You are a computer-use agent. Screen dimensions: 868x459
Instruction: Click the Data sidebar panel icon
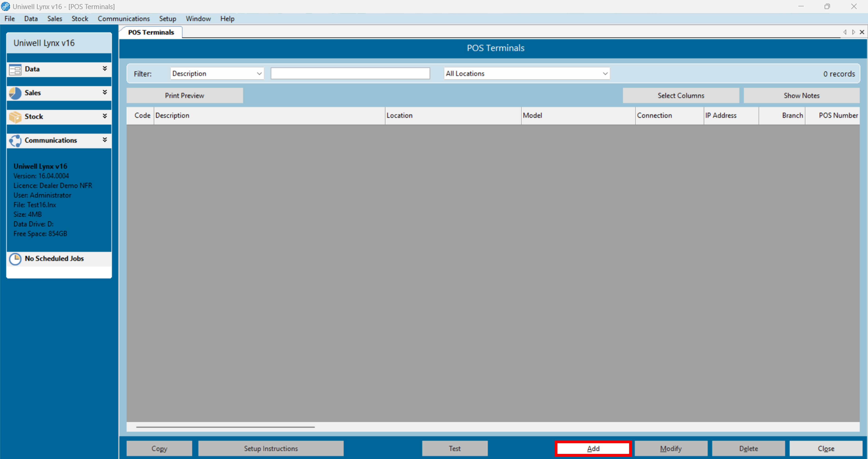click(x=15, y=69)
